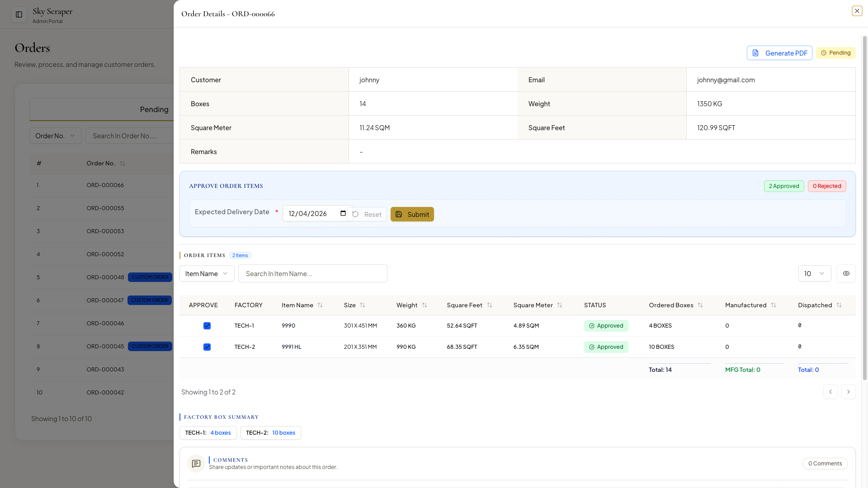
Task: Select order ORD-000052 in the list
Action: [105, 254]
